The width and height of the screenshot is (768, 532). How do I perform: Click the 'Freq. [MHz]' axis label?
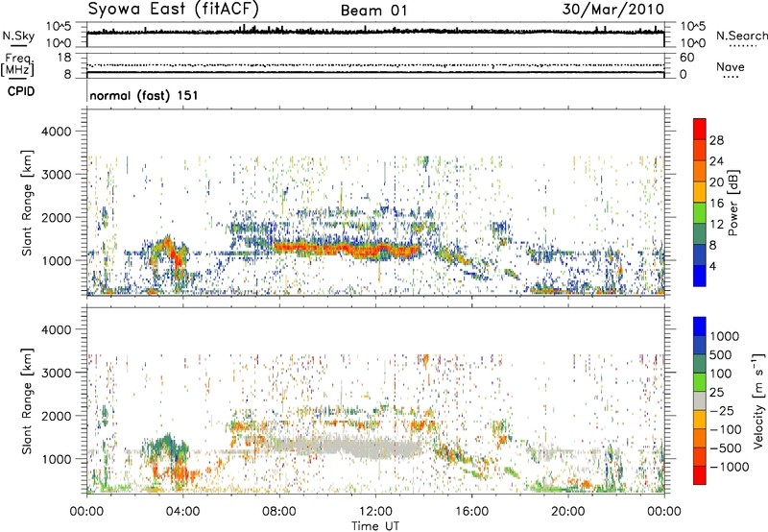[x=17, y=64]
